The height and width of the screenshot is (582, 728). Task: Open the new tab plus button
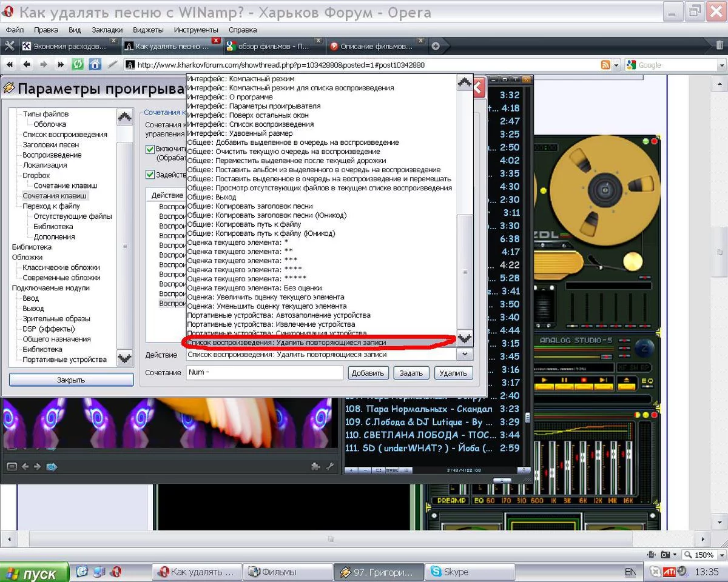tap(435, 46)
